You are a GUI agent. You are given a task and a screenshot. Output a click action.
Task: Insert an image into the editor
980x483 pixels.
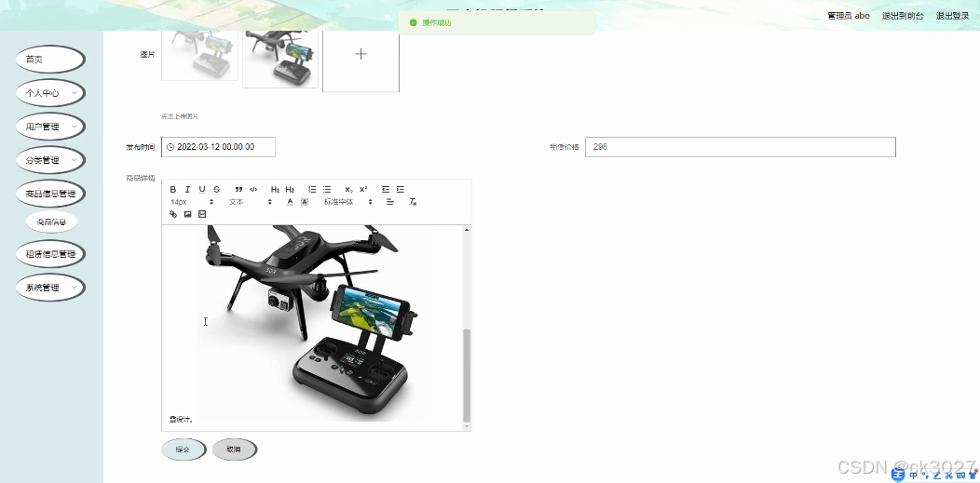187,214
